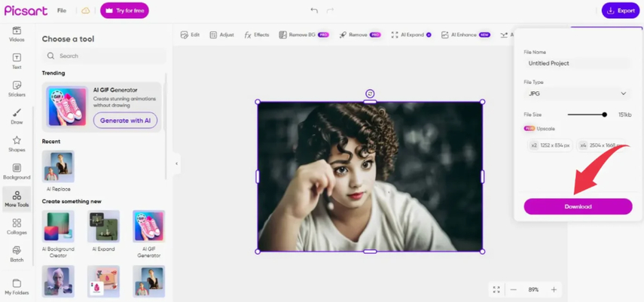Click the canvas portrait image
644x302 pixels.
[370, 177]
